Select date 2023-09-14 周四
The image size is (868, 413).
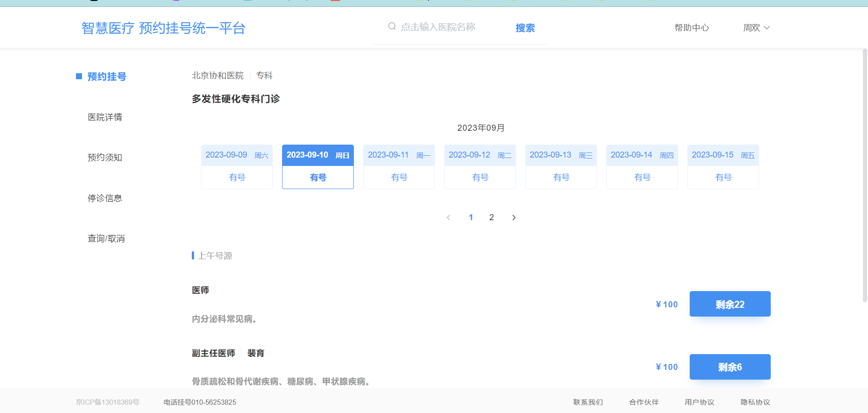pos(642,167)
